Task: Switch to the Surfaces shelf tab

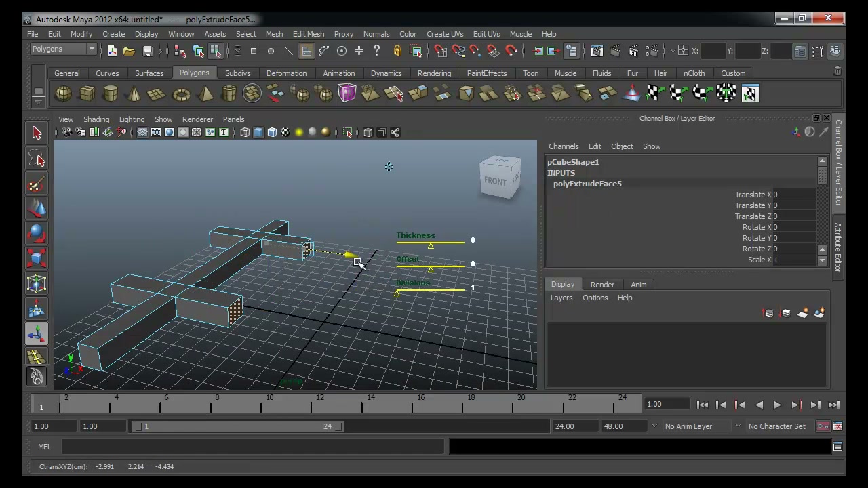Action: pyautogui.click(x=149, y=73)
